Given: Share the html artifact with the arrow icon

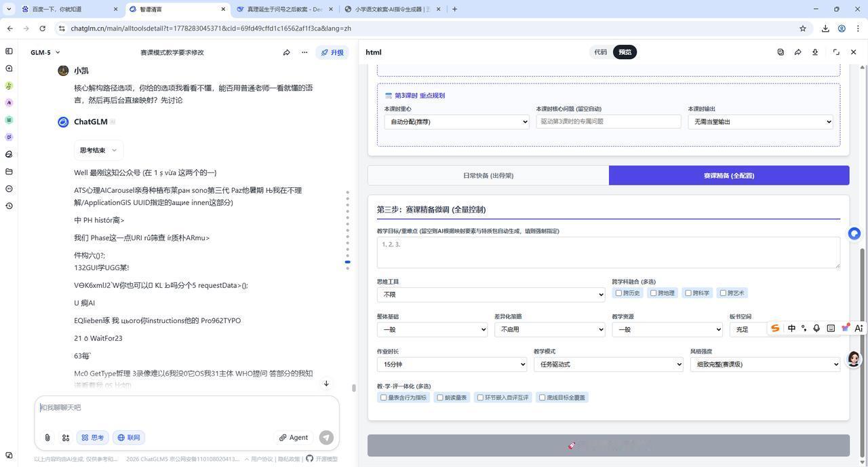Looking at the screenshot, I should point(798,52).
